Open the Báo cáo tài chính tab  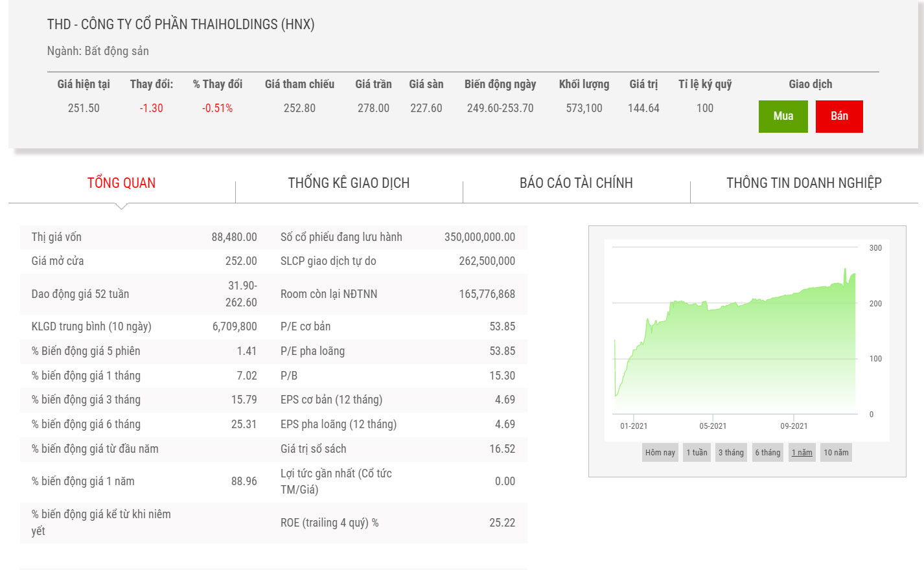pyautogui.click(x=576, y=183)
